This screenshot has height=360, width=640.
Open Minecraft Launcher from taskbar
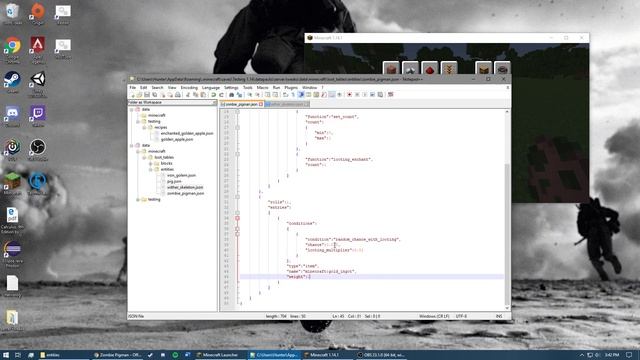click(x=220, y=355)
